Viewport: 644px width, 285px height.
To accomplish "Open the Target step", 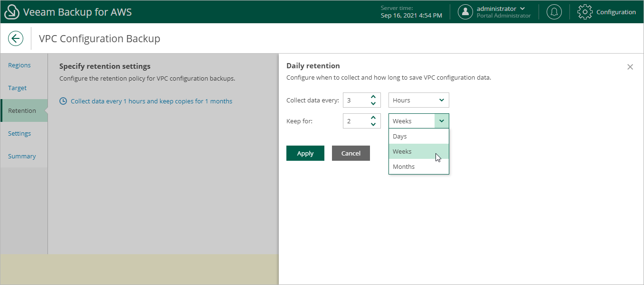I will [x=17, y=88].
